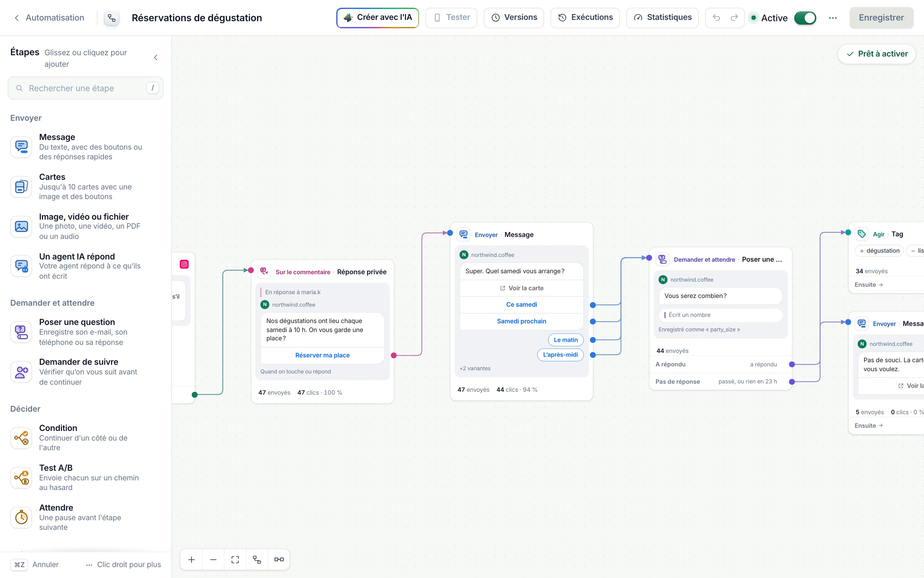Add an Image, vidéo ou fichier step
Screen dimensions: 924x578
pyautogui.click(x=86, y=226)
